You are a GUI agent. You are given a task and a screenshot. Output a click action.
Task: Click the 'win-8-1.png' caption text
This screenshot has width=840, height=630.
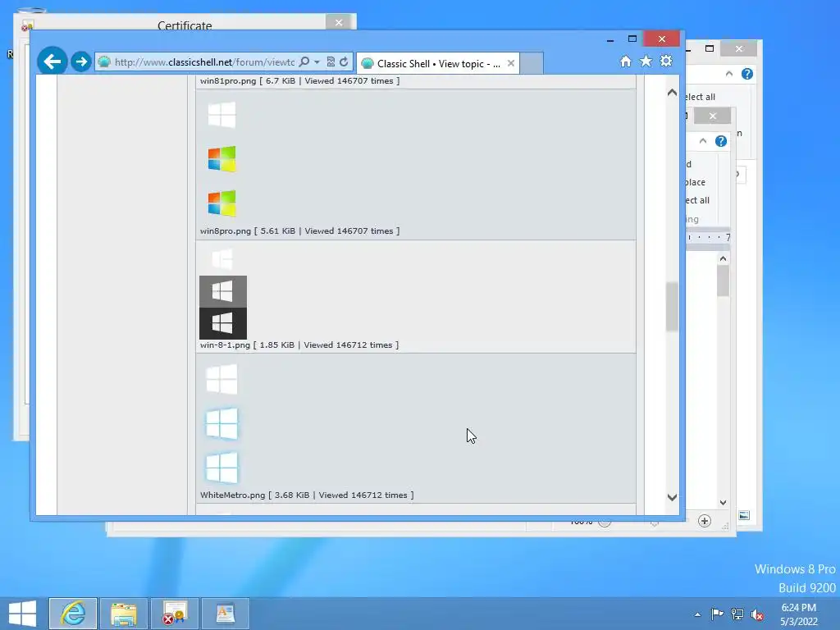pos(225,345)
